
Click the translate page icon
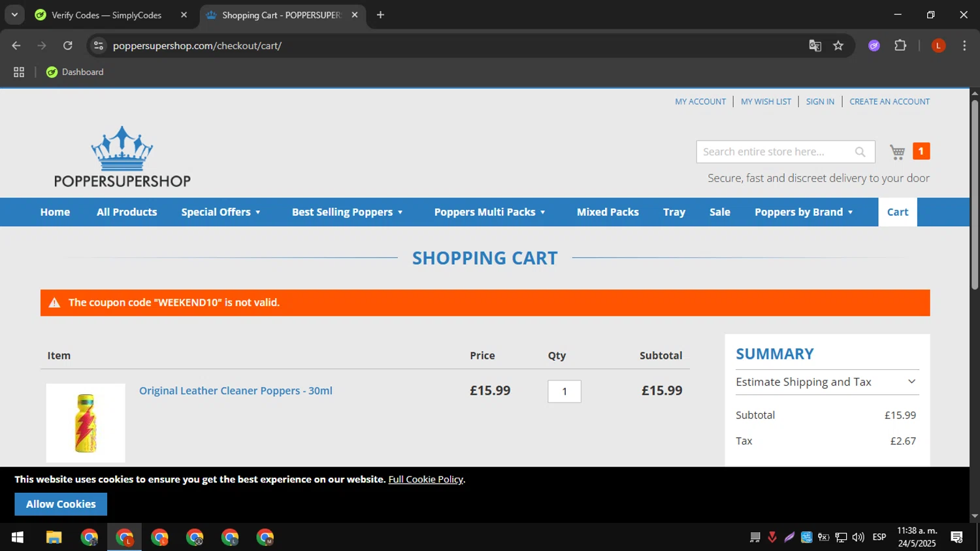815,46
